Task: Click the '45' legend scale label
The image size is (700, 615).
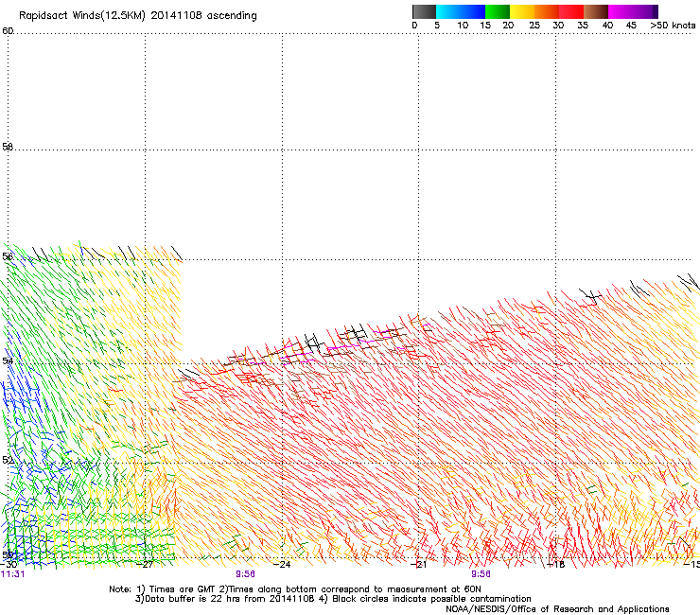Action: [x=631, y=26]
